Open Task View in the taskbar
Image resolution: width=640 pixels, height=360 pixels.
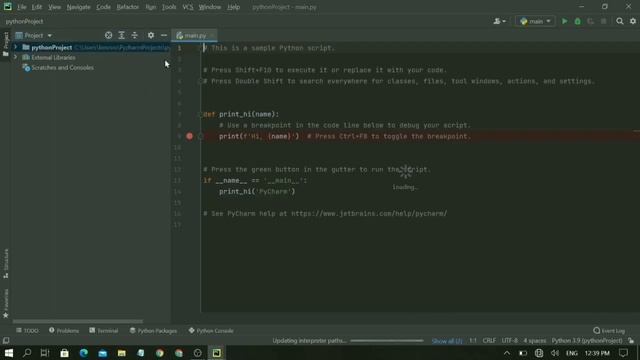tap(45, 353)
